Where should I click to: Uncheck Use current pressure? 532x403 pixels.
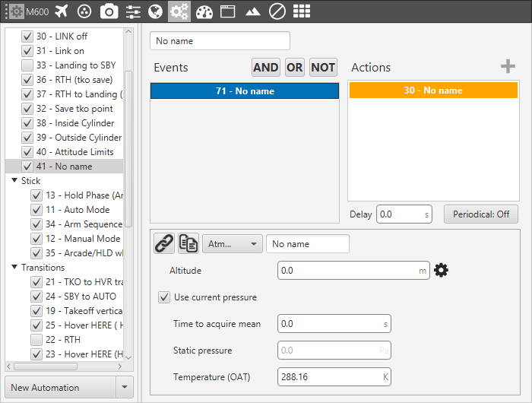(x=164, y=297)
